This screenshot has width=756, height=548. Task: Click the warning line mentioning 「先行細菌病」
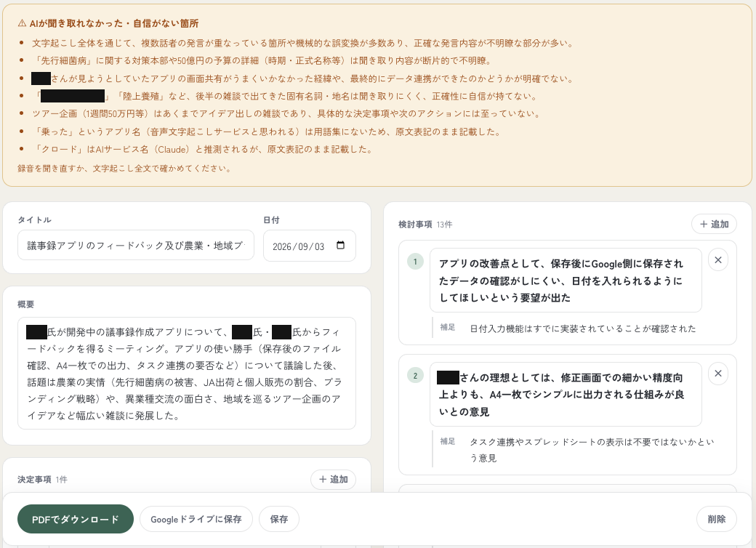(262, 61)
